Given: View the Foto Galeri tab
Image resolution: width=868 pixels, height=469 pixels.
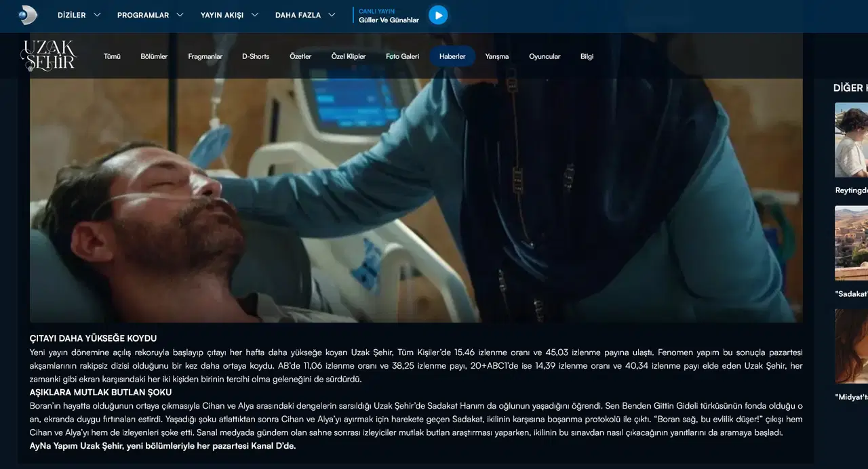Looking at the screenshot, I should click(x=402, y=56).
